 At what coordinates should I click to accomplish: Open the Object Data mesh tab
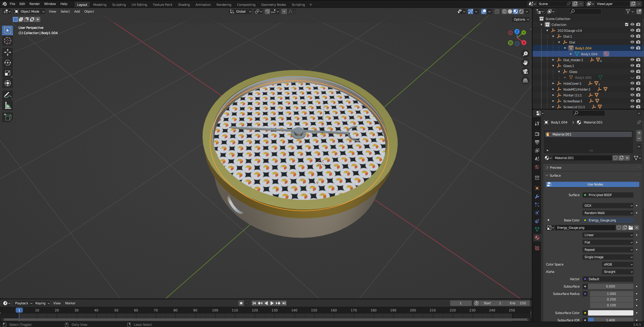pyautogui.click(x=537, y=229)
